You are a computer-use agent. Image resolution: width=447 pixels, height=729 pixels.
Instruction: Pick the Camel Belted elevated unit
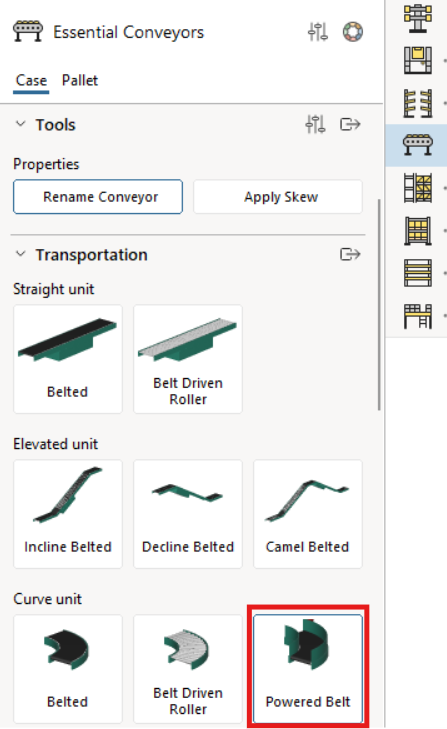[307, 514]
